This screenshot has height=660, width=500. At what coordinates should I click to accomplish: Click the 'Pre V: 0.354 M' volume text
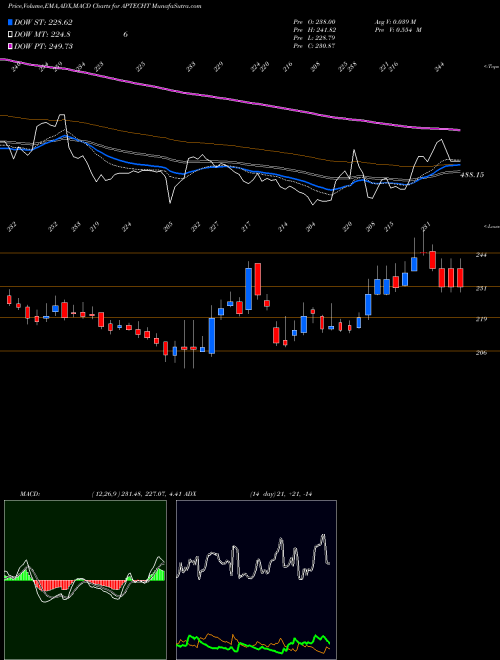398,30
